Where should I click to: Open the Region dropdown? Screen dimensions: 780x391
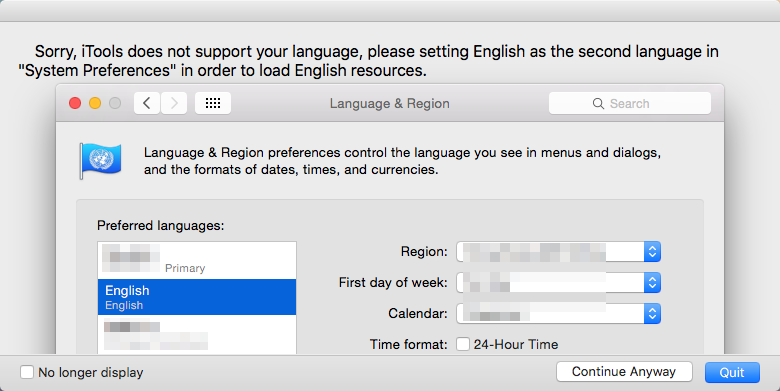559,252
